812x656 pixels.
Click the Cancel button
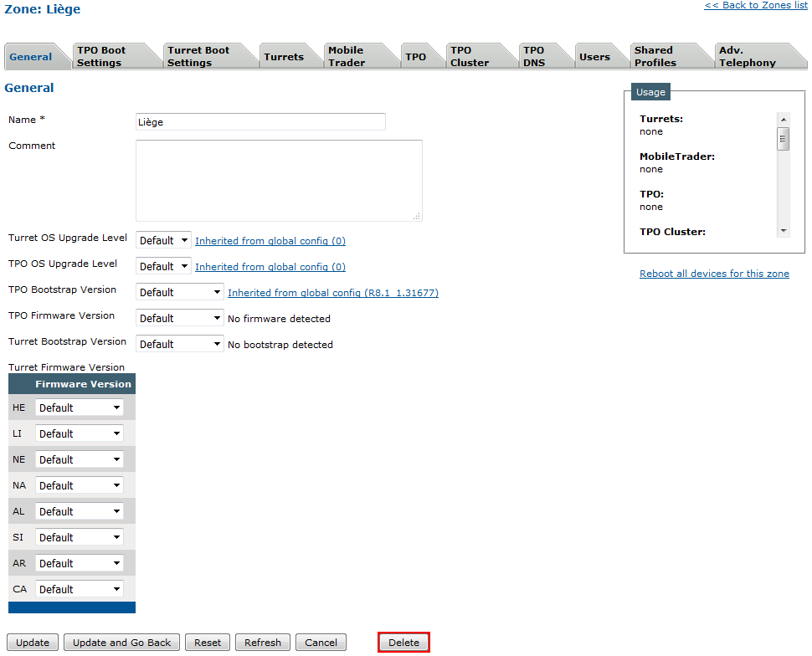(321, 643)
